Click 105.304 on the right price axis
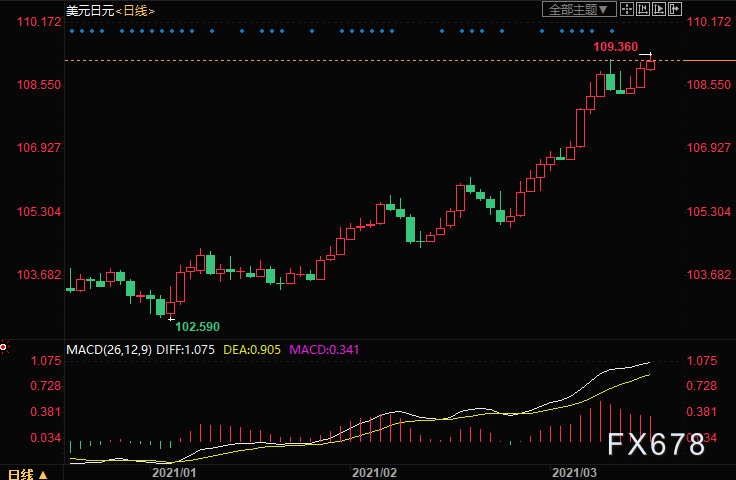 709,212
